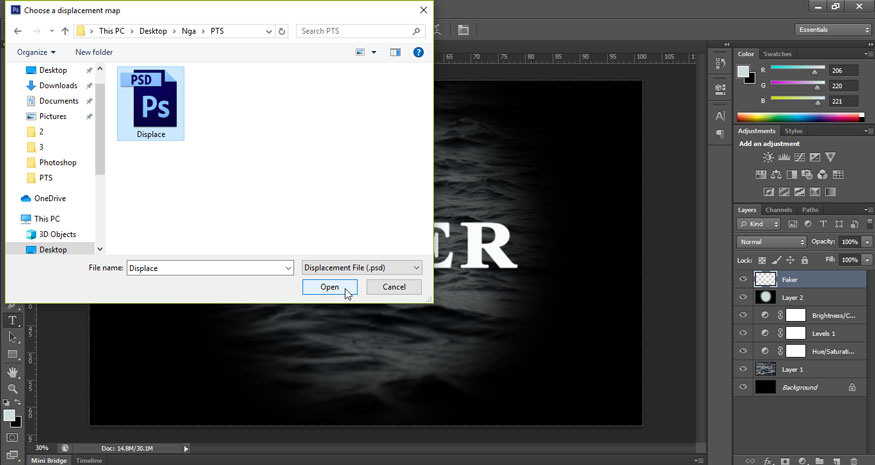Hide the Background layer
This screenshot has height=465, width=875.
[743, 387]
